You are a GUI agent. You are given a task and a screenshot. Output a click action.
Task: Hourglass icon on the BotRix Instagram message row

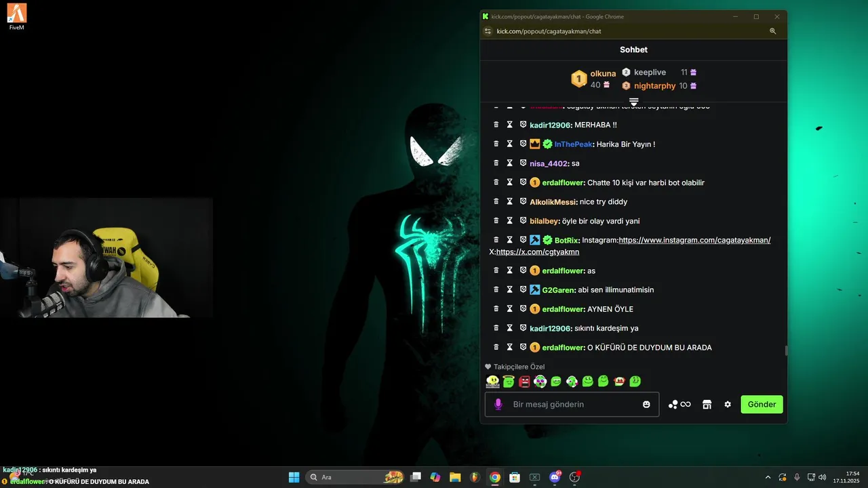pyautogui.click(x=509, y=240)
